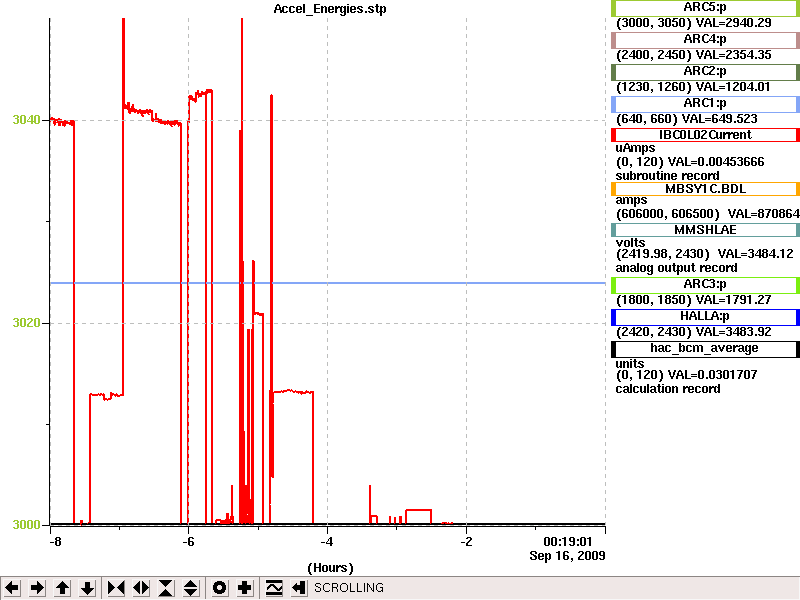Click the MMSHLAE value text VAL=3484.12
Viewport: 800px width, 600px height.
pos(756,254)
